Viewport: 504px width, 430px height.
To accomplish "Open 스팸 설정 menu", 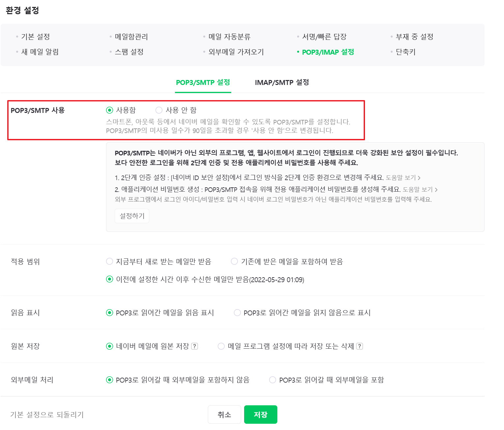I will (129, 52).
